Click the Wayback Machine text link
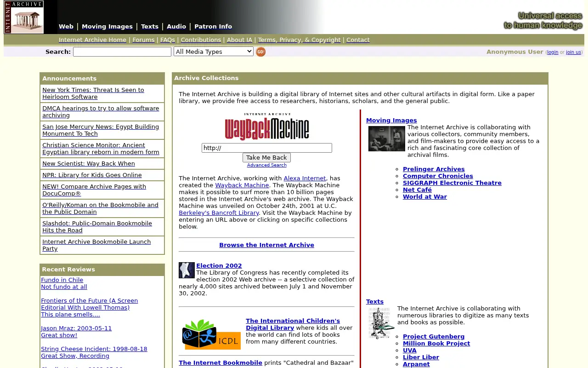This screenshot has height=368, width=588. [x=242, y=185]
